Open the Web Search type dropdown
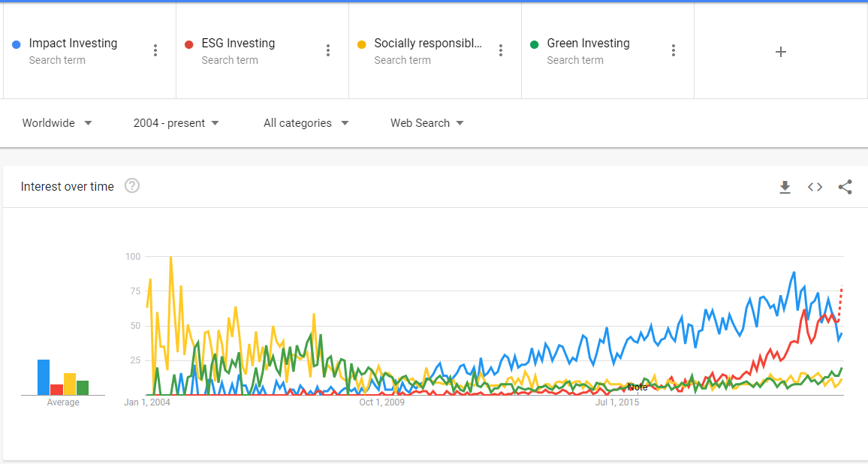 (426, 123)
